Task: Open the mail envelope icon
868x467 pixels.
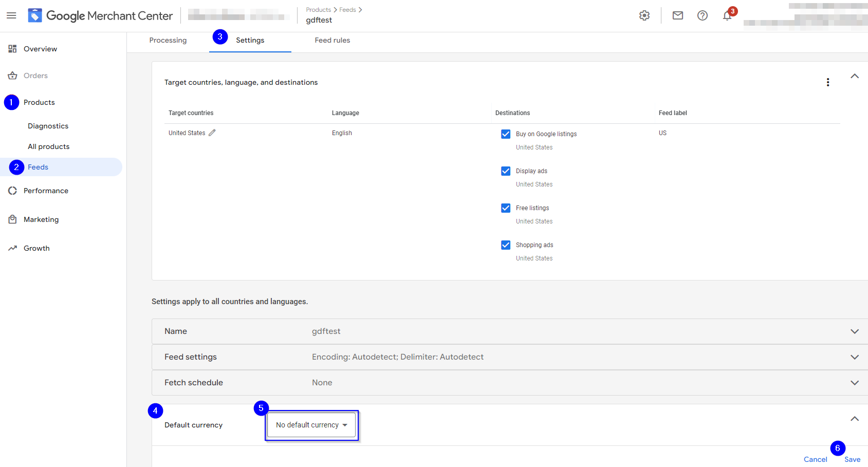Action: 678,15
